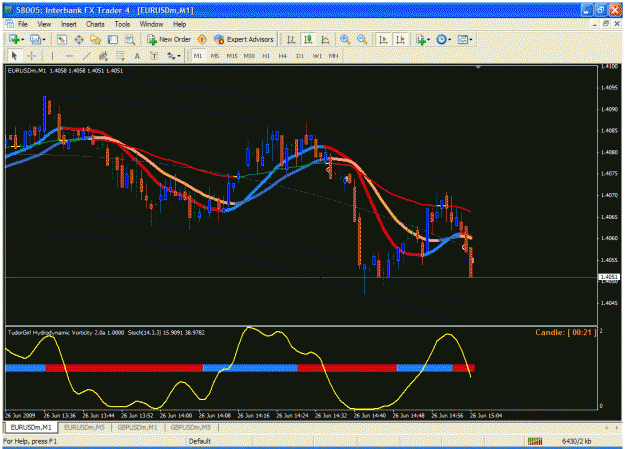Screen dimensions: 625x449
Task: Open the Terminal panel icon
Action: click(113, 39)
